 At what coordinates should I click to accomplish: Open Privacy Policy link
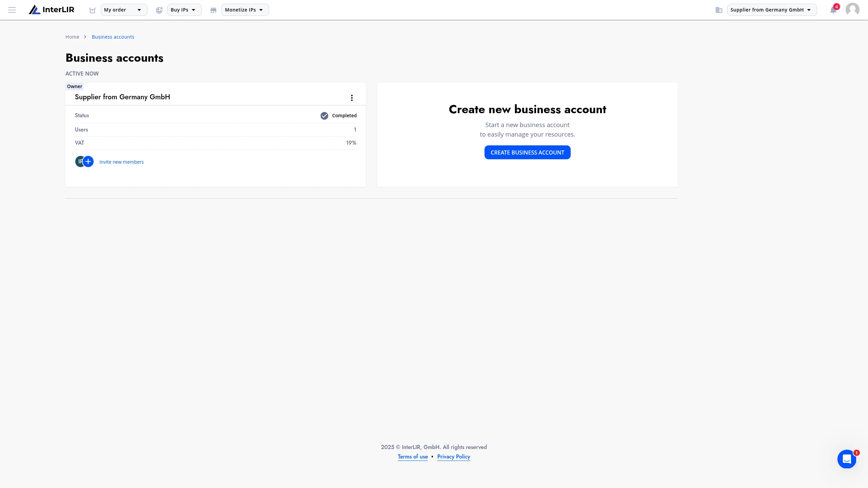(454, 457)
